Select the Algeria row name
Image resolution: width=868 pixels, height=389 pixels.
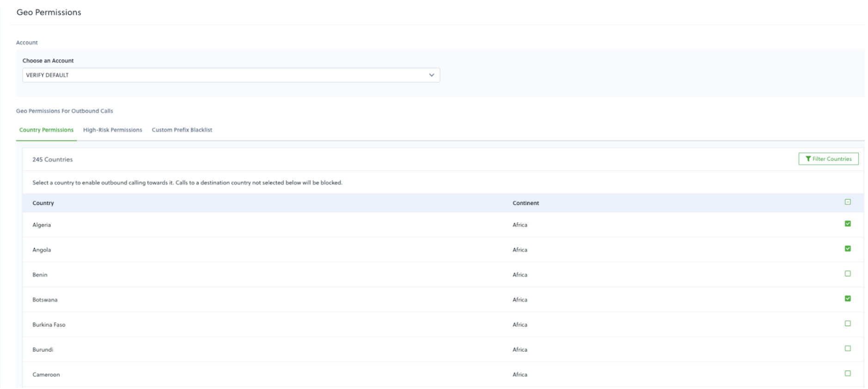42,225
